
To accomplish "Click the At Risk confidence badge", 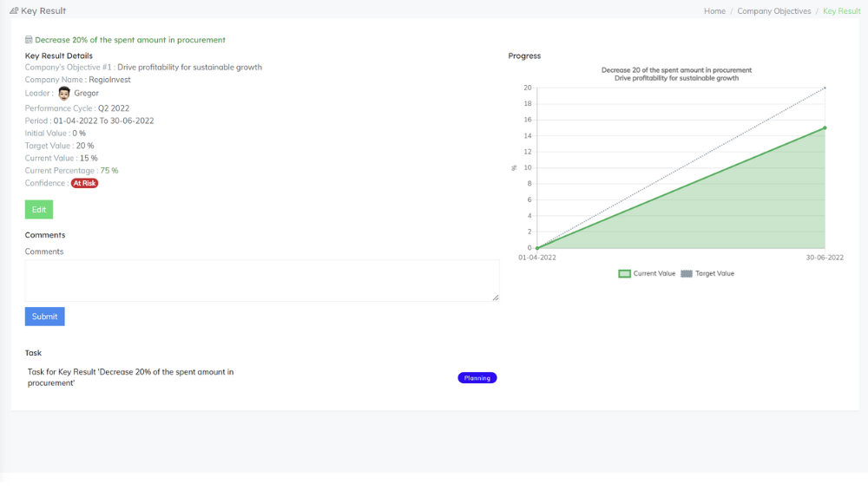I will click(x=84, y=183).
